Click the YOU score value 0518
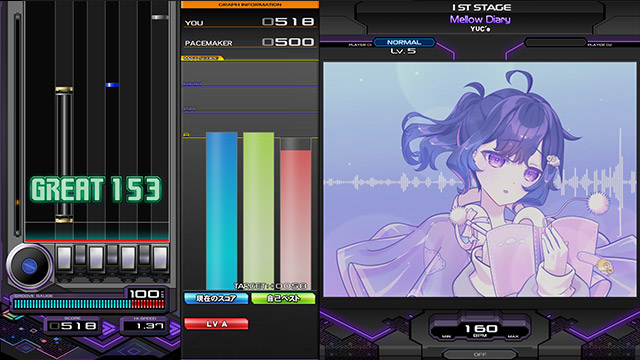Viewport: 640px width, 360px height. (x=288, y=21)
